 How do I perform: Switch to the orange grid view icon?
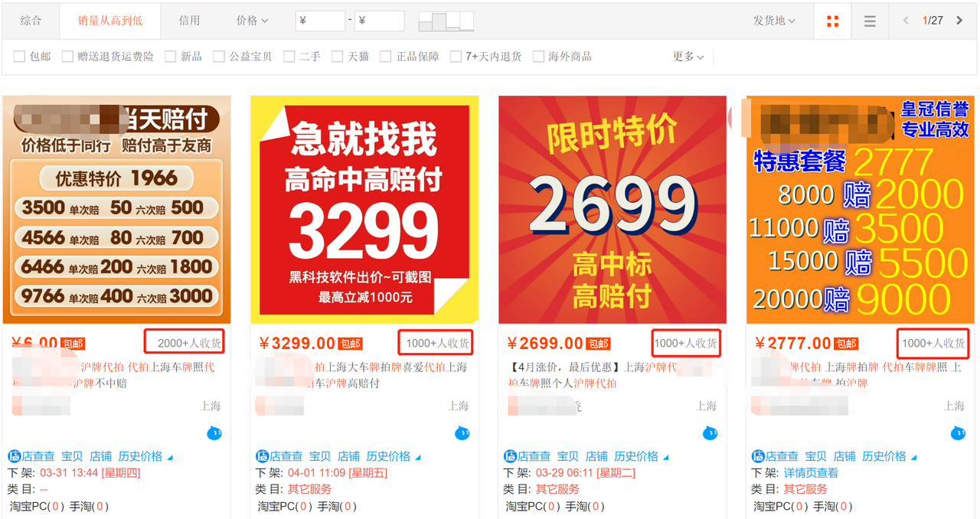click(x=832, y=21)
